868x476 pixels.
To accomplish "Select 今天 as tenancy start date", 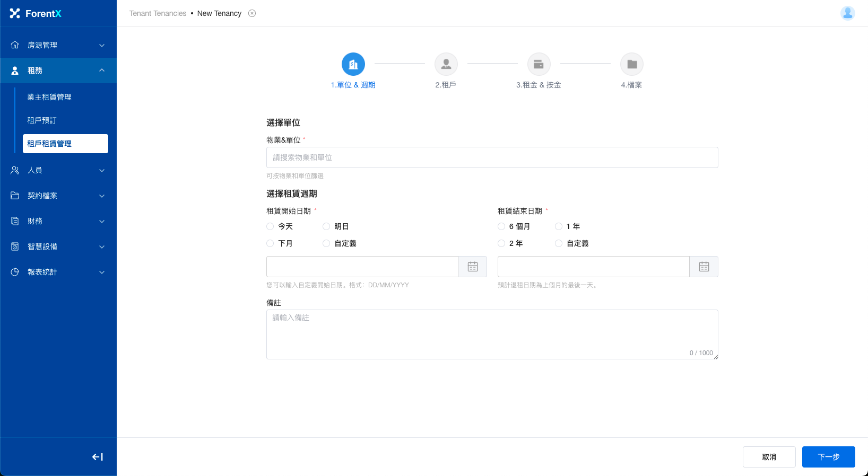I will click(x=270, y=226).
